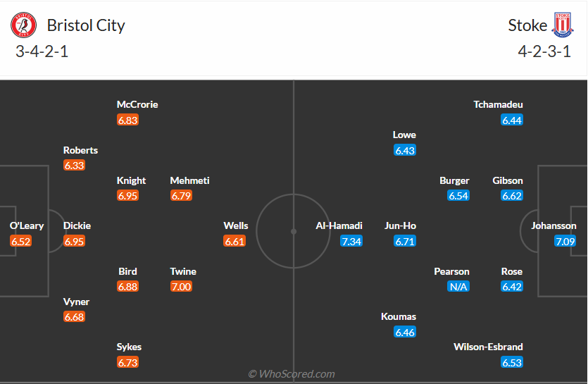Select goalkeeper O'Leary's 6.52 rating badge
Screen dimensions: 588x384
[x=21, y=241]
